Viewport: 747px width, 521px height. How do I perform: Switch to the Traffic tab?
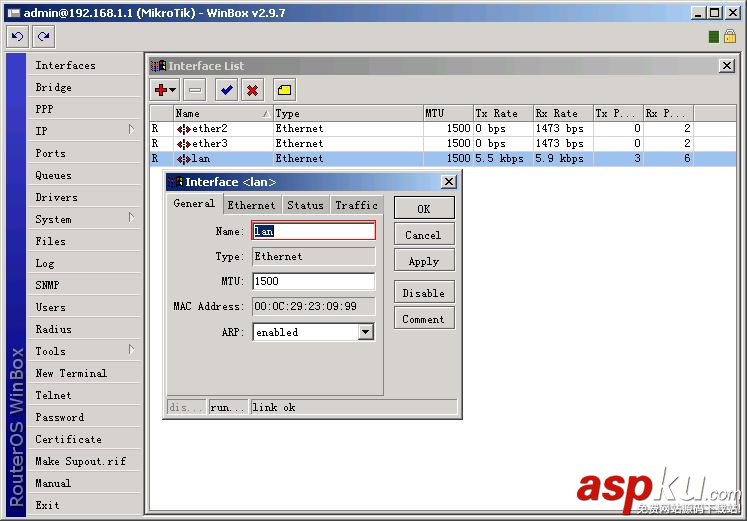pyautogui.click(x=356, y=205)
